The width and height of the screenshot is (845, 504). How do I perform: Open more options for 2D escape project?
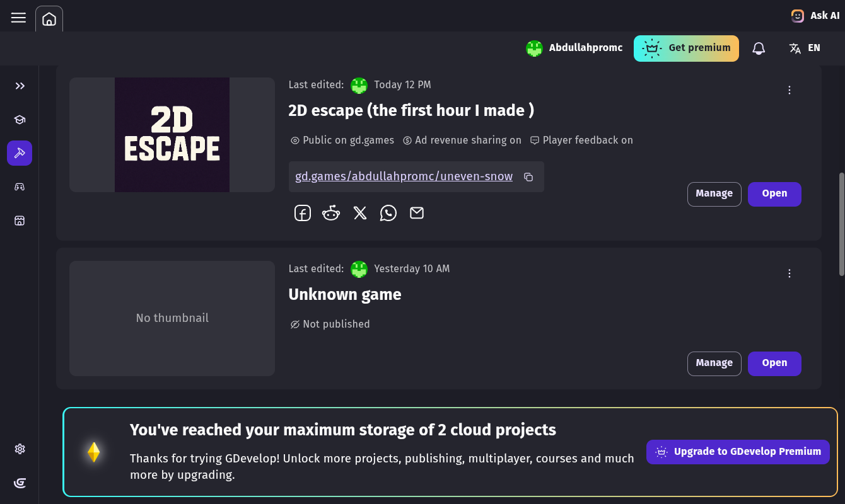tap(790, 90)
